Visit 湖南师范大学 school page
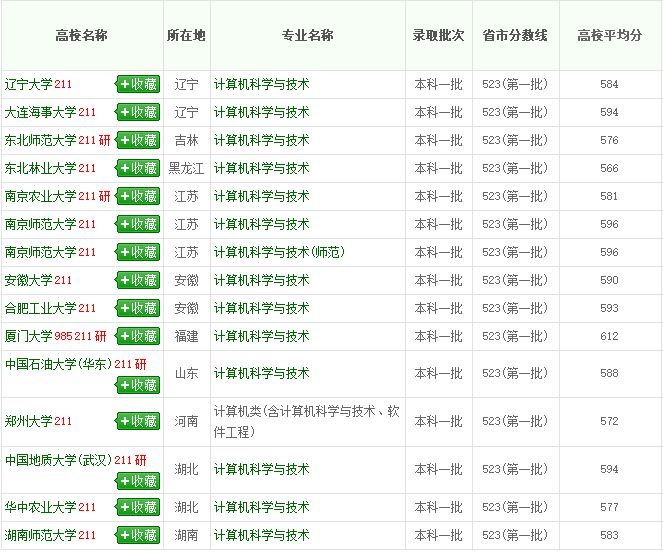Screen dimensions: 663x552 point(41,535)
